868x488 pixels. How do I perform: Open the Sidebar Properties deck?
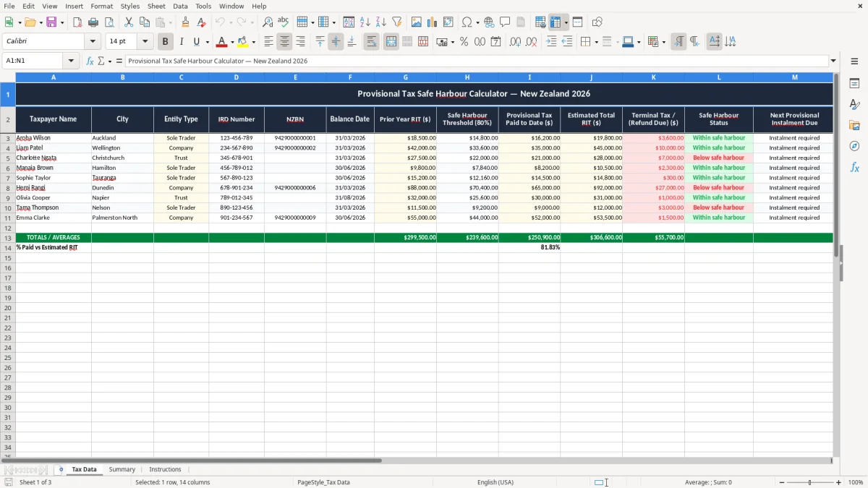(854, 84)
